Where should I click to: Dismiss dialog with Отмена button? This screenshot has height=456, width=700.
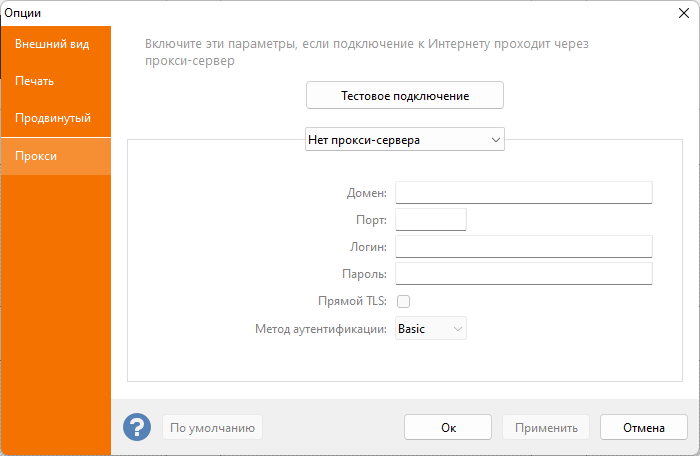[643, 427]
